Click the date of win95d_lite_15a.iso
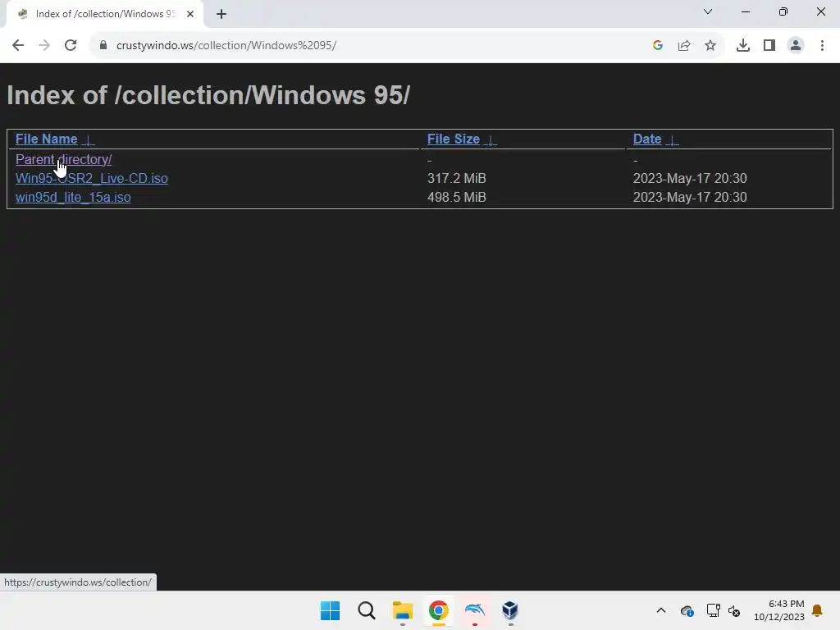 [x=690, y=197]
